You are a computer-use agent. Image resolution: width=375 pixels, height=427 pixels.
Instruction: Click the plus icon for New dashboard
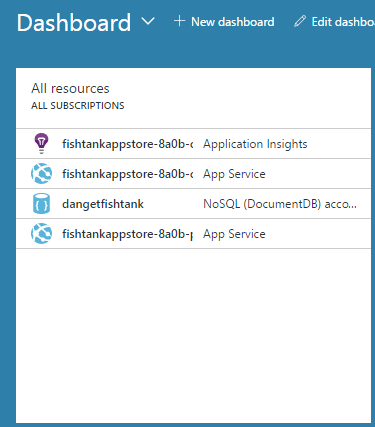click(x=179, y=21)
